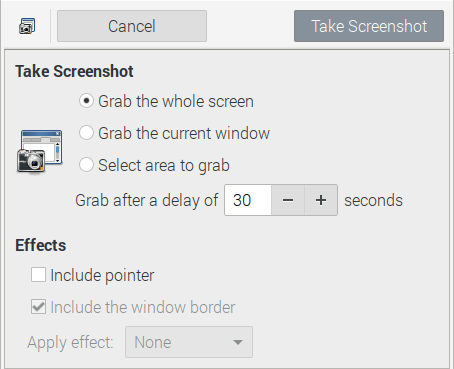Click the Grab the current window label
Screen dimensions: 454x369
tap(184, 133)
